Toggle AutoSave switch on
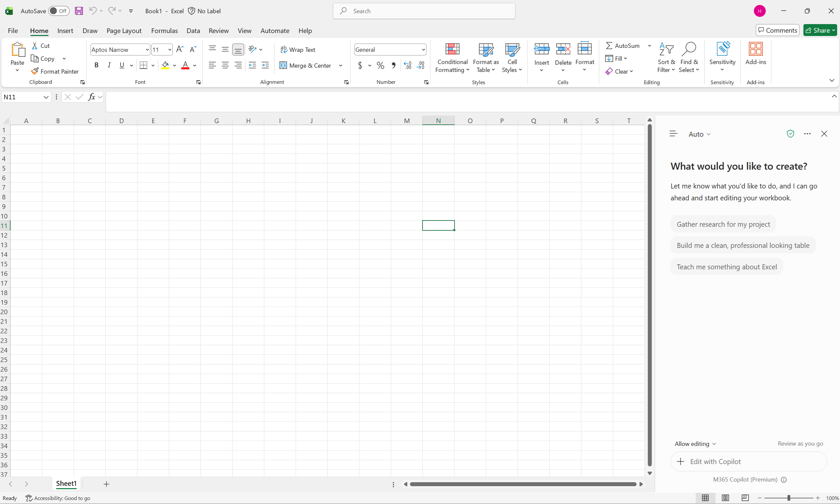The image size is (840, 504). pyautogui.click(x=59, y=11)
